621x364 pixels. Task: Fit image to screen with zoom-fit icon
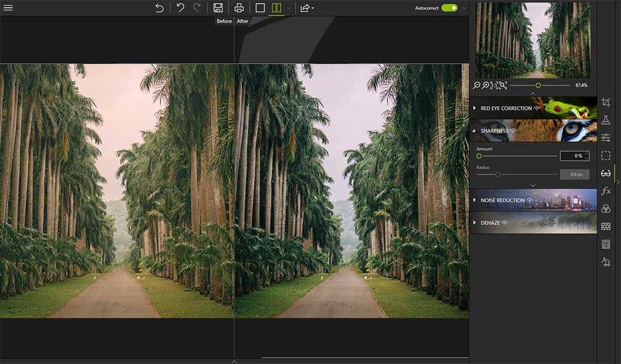(503, 85)
